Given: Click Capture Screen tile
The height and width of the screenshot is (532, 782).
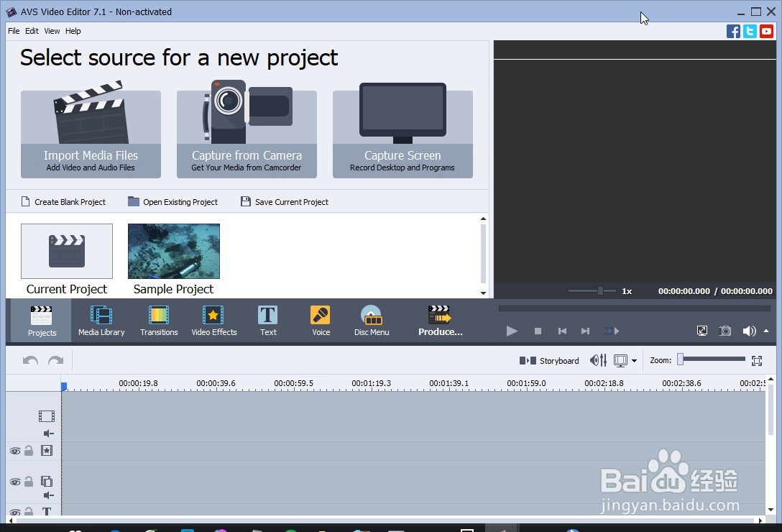Looking at the screenshot, I should click(x=402, y=134).
